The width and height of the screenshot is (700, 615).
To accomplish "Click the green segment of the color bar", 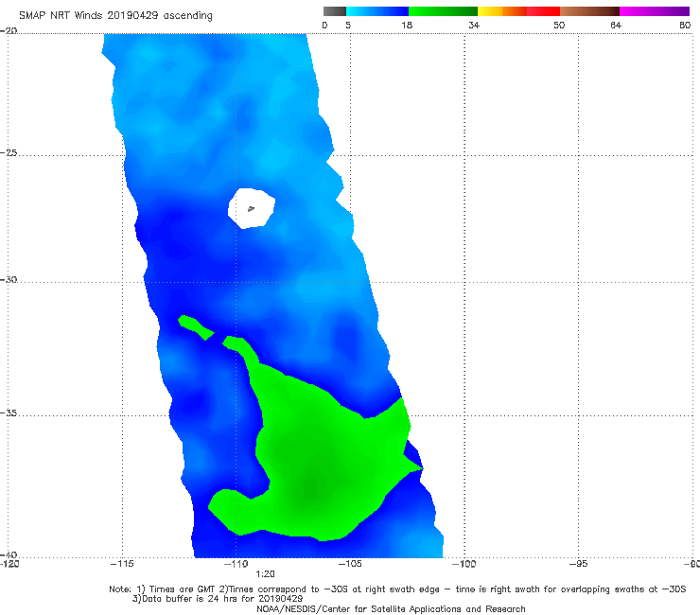I will (x=443, y=11).
